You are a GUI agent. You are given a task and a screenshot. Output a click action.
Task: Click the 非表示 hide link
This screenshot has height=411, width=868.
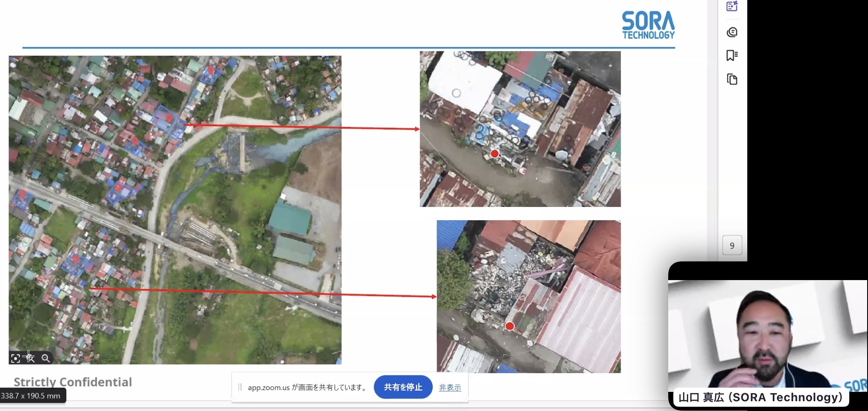click(450, 387)
